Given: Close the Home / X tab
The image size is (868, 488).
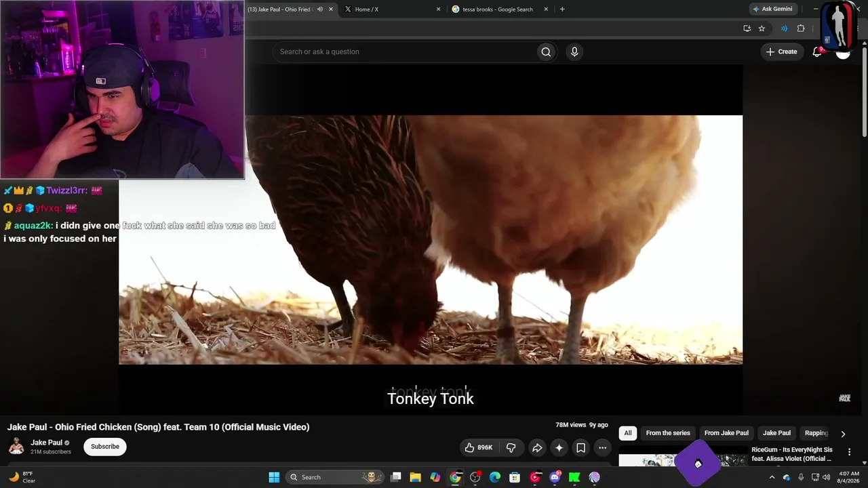Looking at the screenshot, I should coord(438,9).
